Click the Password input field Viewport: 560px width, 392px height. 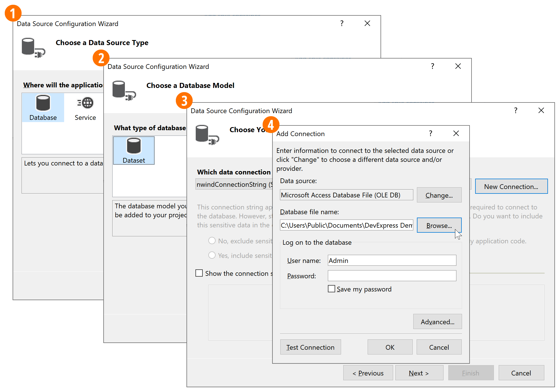tap(392, 276)
